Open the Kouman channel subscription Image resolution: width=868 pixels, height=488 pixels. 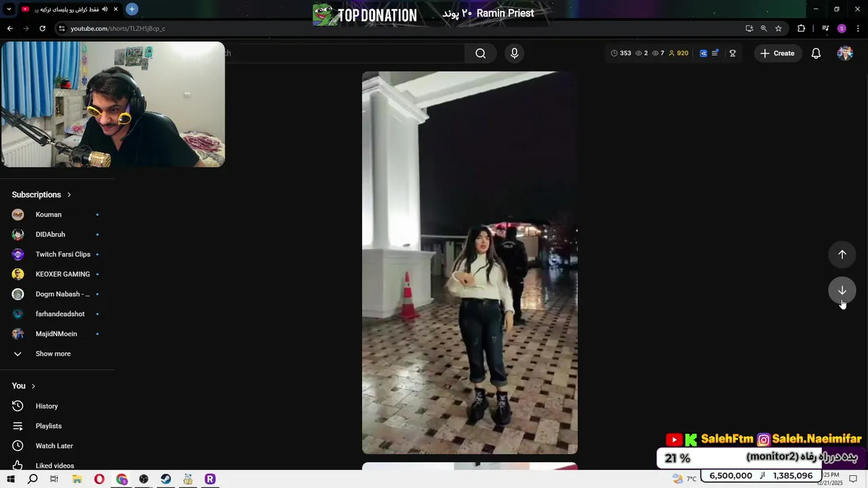point(56,215)
